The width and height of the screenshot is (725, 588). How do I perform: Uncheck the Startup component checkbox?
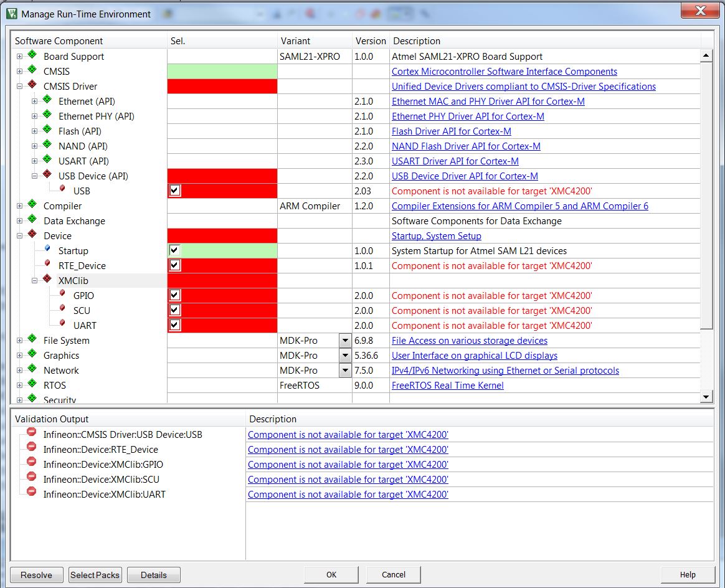pos(175,250)
